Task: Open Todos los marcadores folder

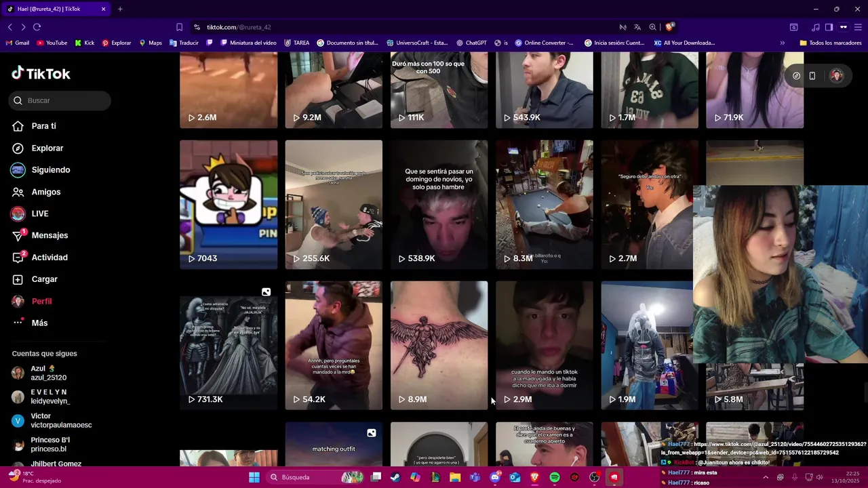Action: click(x=831, y=43)
